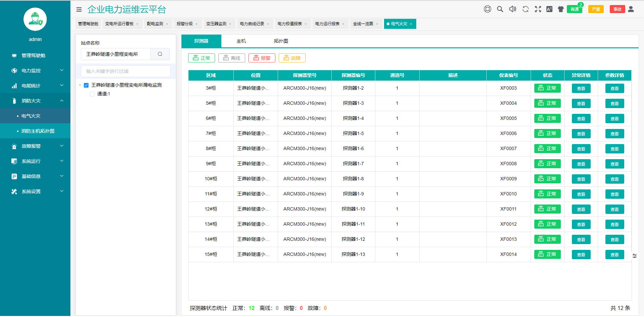
Task: Switch to the 主机 tab
Action: (241, 41)
